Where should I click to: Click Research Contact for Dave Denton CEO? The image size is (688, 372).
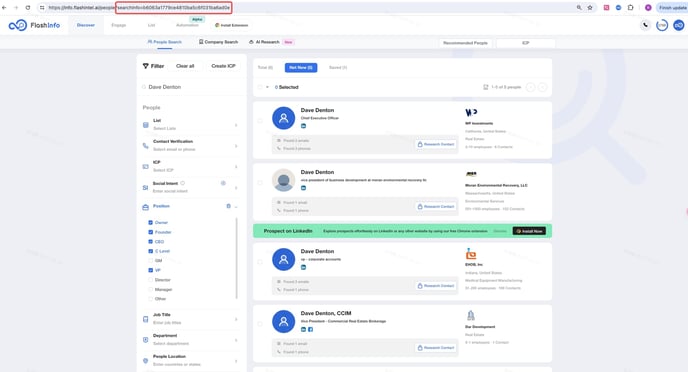point(435,144)
